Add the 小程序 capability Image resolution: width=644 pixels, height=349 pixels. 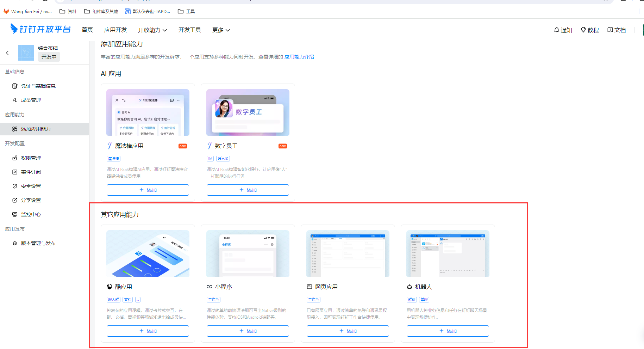[248, 331]
